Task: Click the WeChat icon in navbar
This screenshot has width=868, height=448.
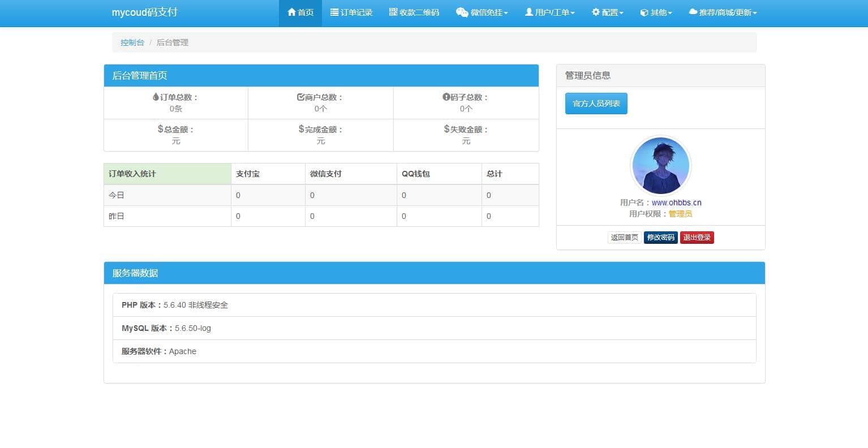Action: point(462,12)
